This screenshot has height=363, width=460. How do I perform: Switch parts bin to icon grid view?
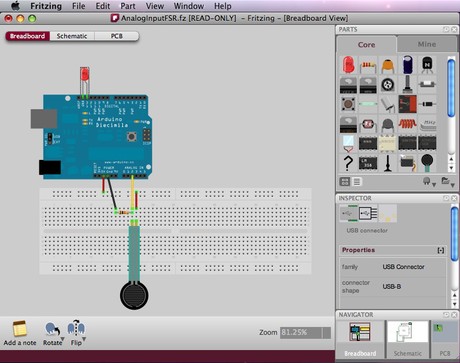click(345, 182)
